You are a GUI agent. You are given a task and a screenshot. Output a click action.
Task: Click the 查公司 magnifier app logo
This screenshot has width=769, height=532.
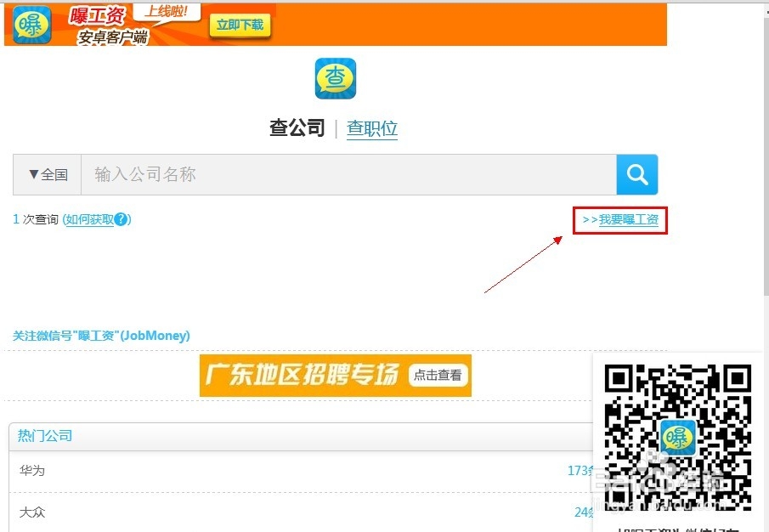click(335, 78)
